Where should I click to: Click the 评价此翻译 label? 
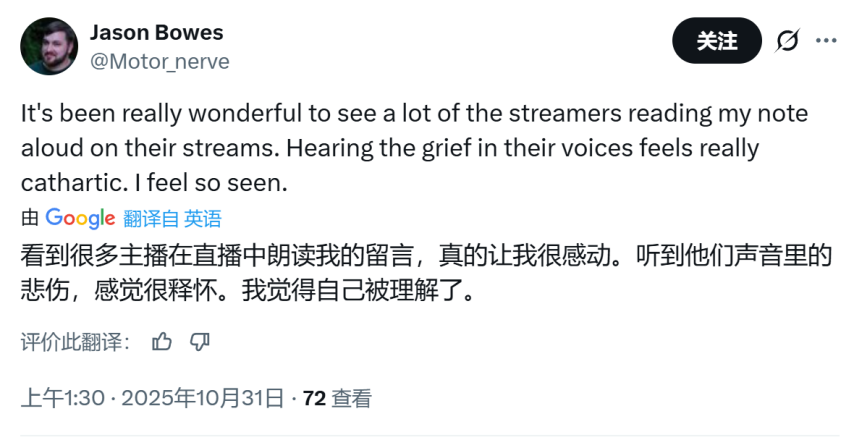pyautogui.click(x=75, y=342)
